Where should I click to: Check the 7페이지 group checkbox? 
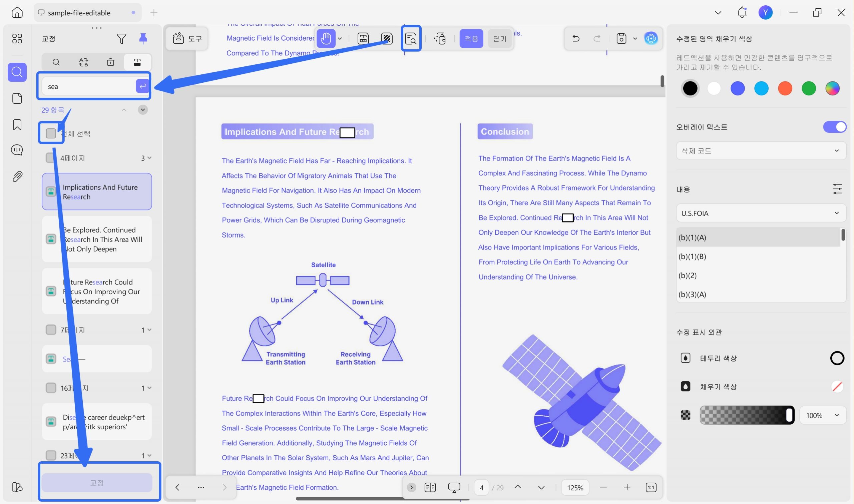[51, 330]
